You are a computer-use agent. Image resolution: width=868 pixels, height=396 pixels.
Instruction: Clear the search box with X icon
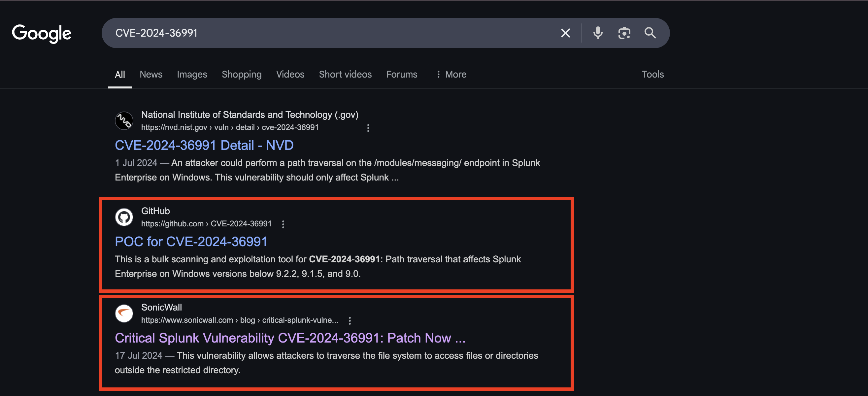tap(565, 33)
